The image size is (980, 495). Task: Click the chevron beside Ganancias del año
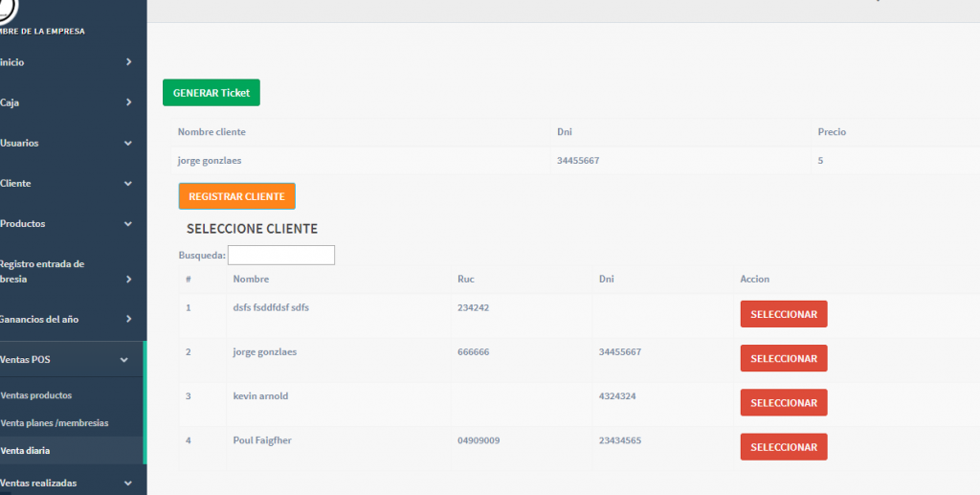pyautogui.click(x=128, y=319)
